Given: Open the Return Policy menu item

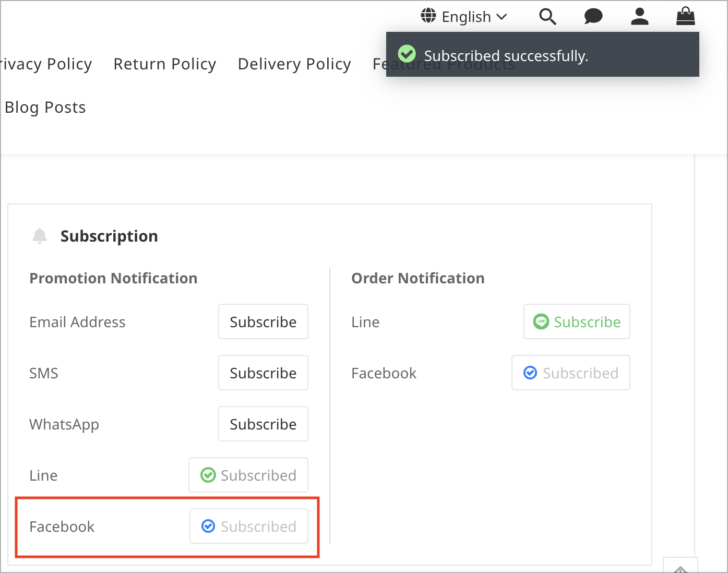Looking at the screenshot, I should point(165,64).
